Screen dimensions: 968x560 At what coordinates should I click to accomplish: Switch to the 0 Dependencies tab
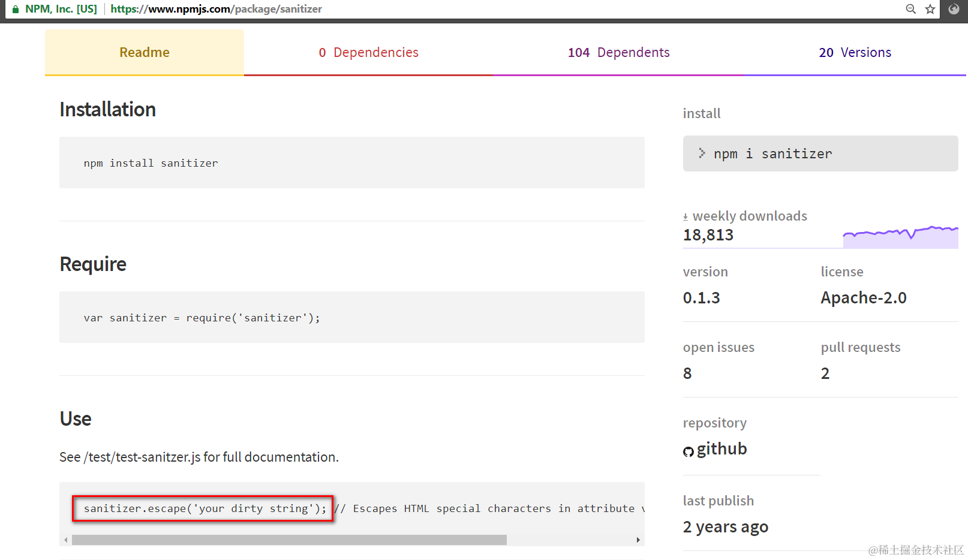click(x=368, y=52)
